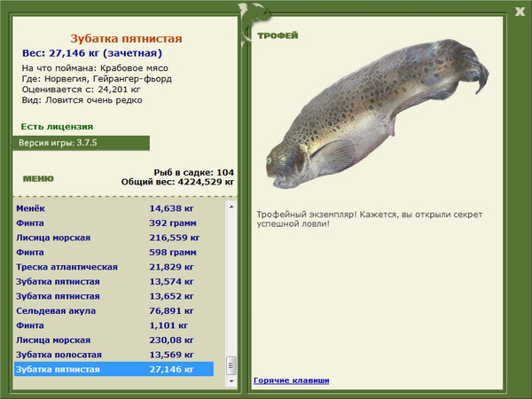Select Сельдевая акула 76,891 кг row
This screenshot has height=399, width=532.
[114, 311]
